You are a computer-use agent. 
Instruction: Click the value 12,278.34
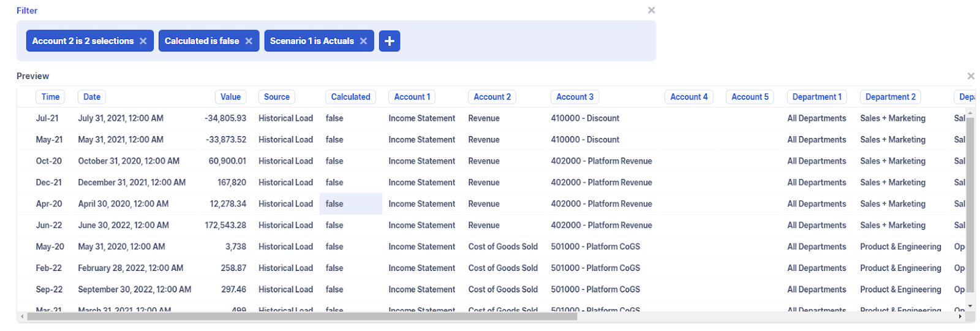point(228,204)
